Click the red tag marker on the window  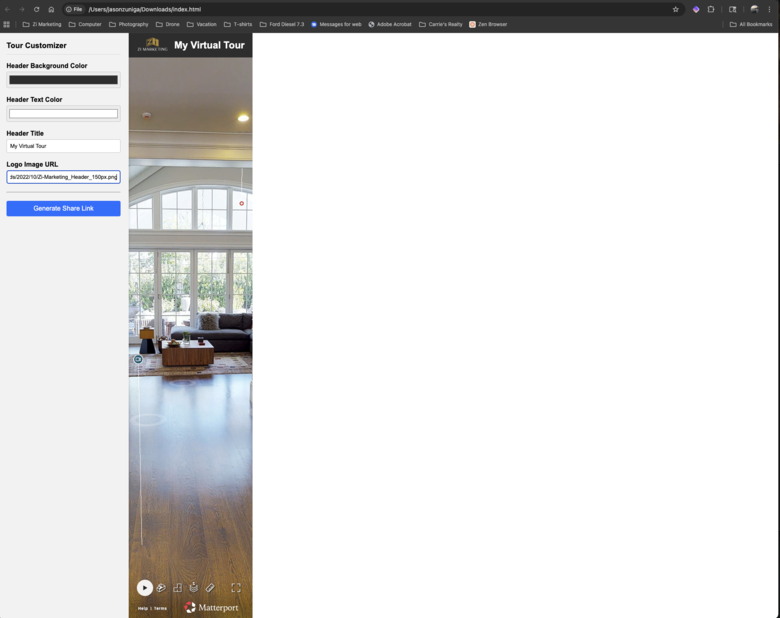(241, 204)
